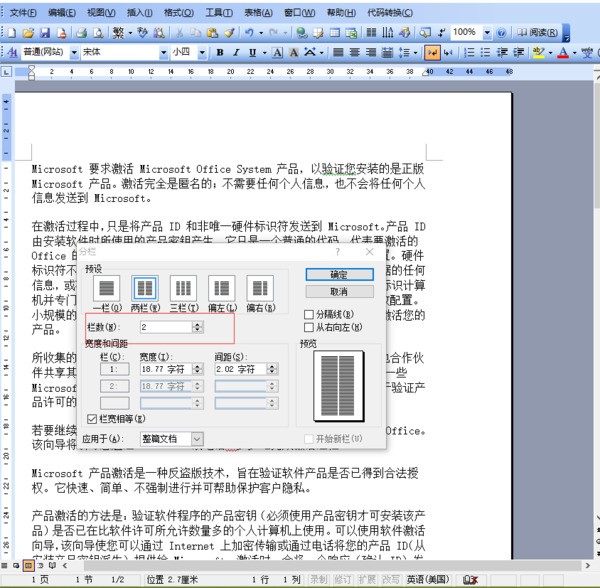Open the 格式 Format menu
600x588 pixels.
click(x=179, y=12)
